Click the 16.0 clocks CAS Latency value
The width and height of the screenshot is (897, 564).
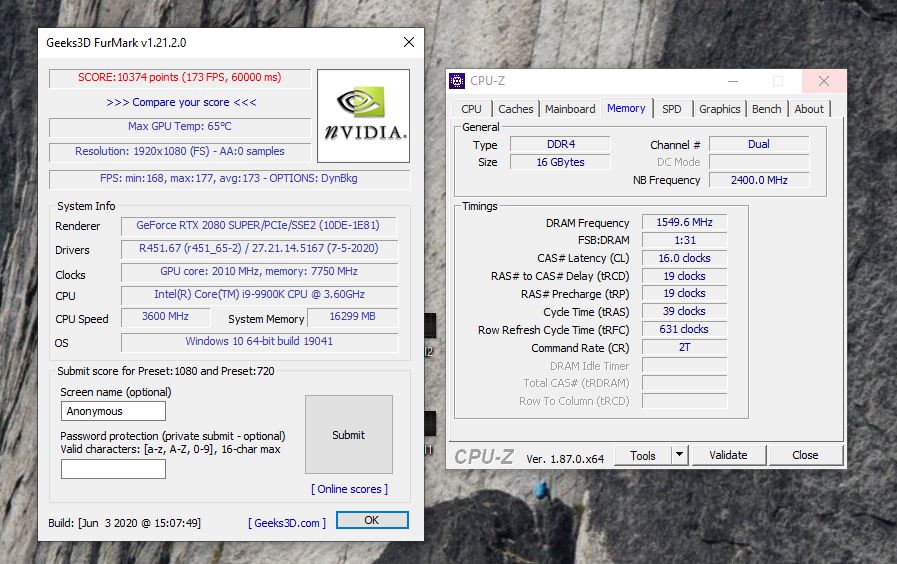[x=684, y=258]
